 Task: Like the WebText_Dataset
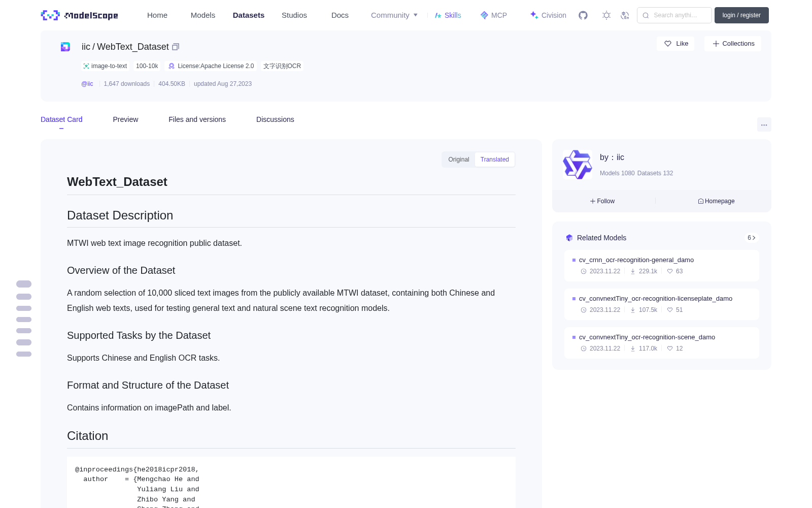676,44
